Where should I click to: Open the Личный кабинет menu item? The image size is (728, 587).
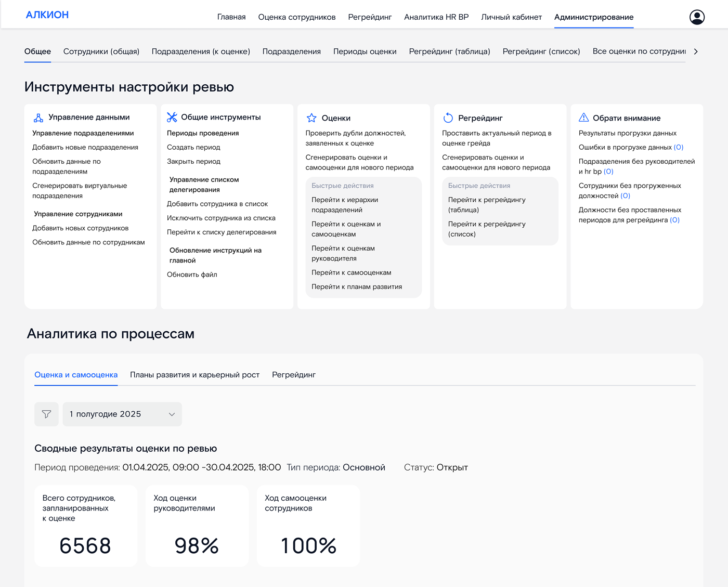[x=512, y=17]
